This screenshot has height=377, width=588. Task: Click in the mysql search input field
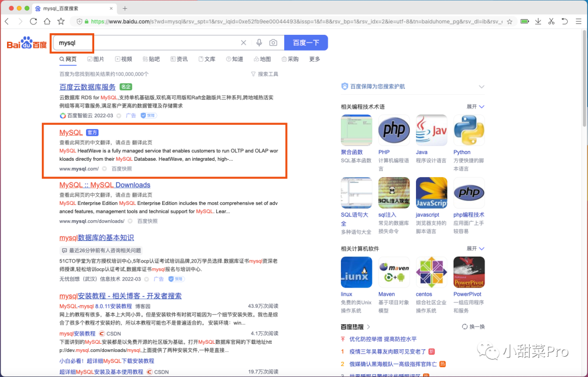coord(146,42)
